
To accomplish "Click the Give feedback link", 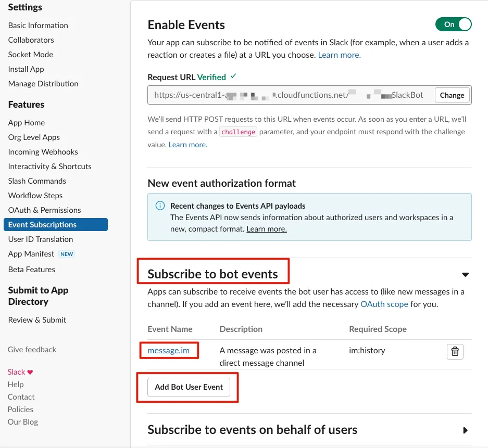I will tap(32, 350).
